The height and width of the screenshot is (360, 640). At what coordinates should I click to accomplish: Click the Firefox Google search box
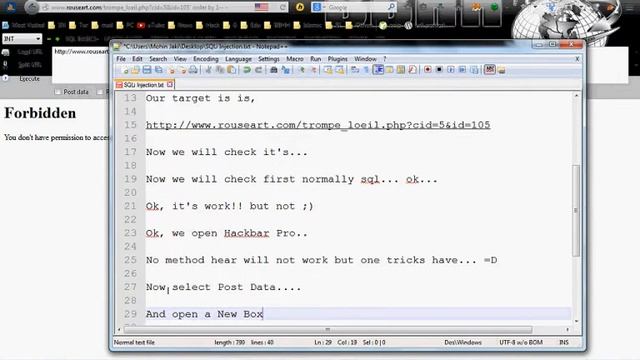(x=355, y=7)
